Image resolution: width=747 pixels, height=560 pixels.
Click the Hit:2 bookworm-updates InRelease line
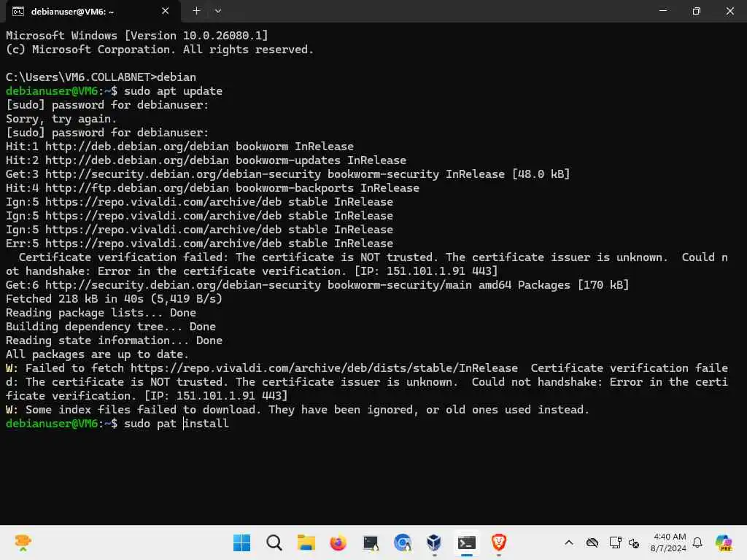tap(206, 160)
